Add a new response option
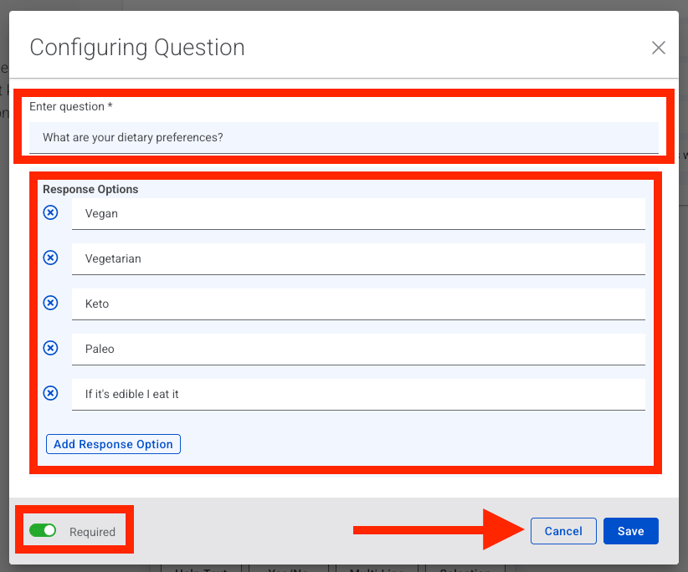 coord(113,444)
